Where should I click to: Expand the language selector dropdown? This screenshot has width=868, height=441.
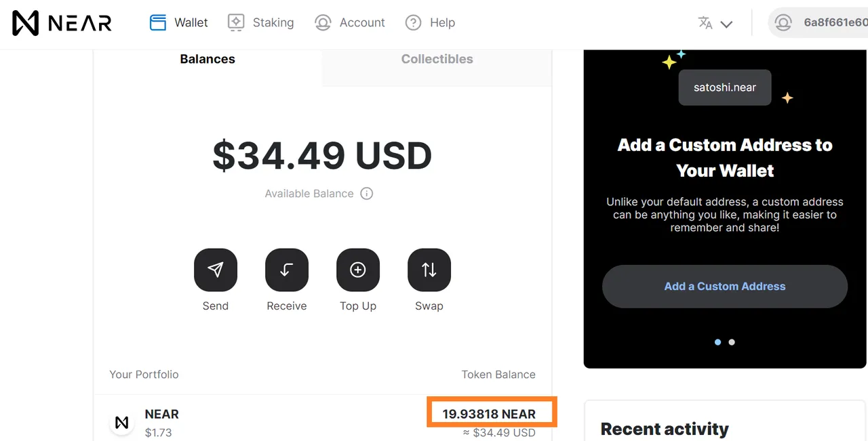(715, 23)
